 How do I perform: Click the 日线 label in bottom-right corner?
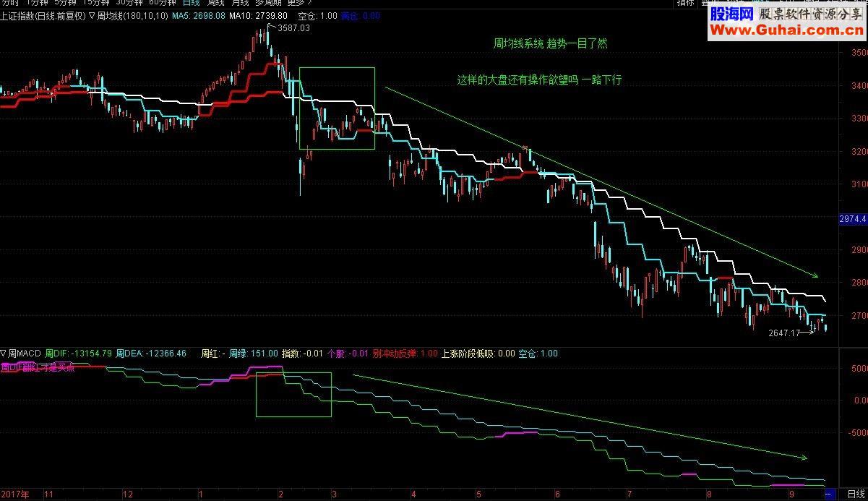pyautogui.click(x=856, y=494)
